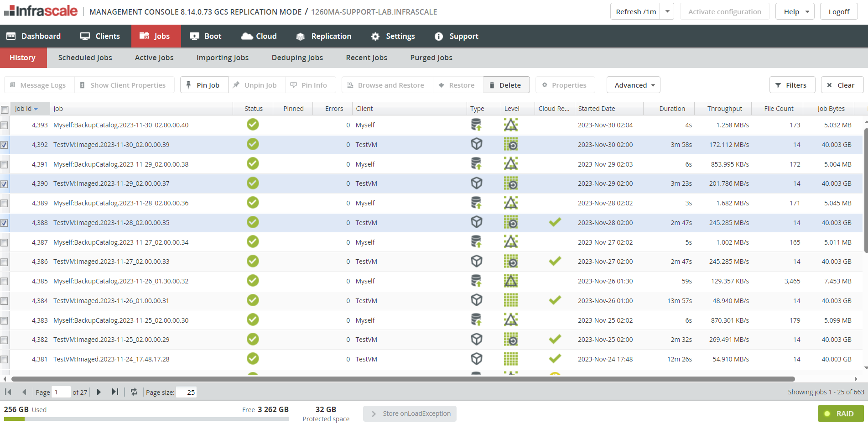Open the Dashboard section

coord(34,36)
